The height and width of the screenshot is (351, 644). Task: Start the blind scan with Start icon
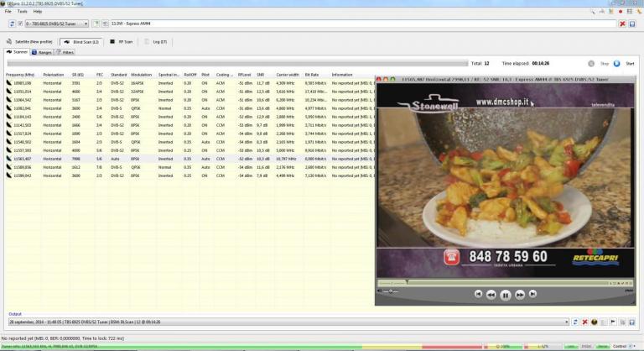[617, 63]
